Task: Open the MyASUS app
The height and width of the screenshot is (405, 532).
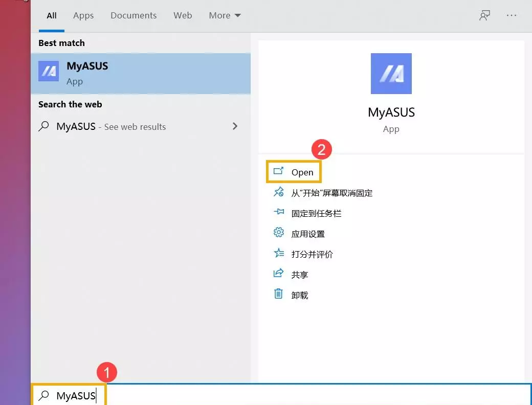Action: click(x=302, y=172)
